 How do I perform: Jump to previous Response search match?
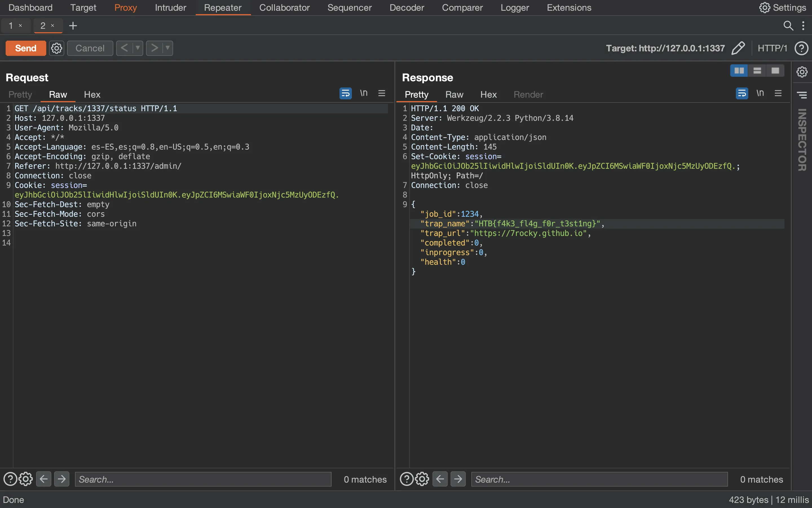pos(440,479)
